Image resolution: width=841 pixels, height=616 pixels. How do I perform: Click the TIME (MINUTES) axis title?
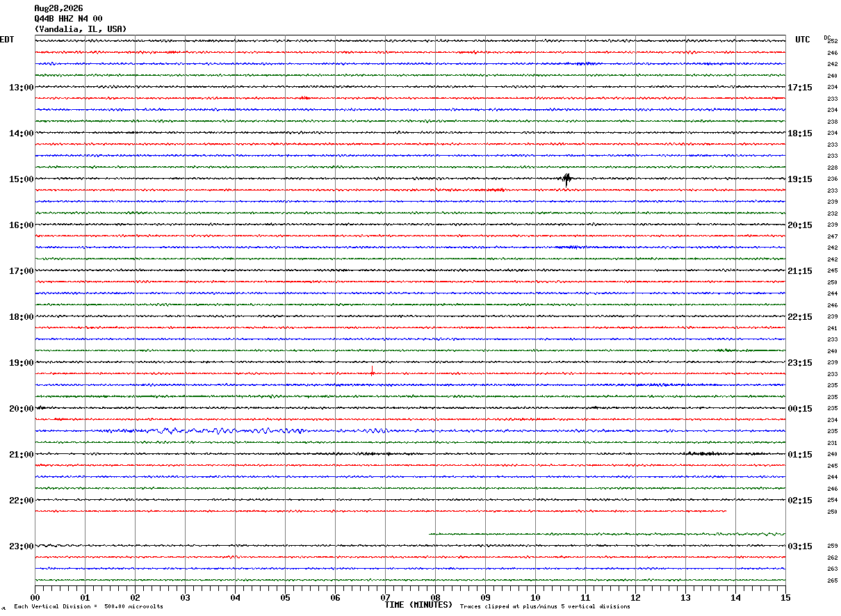tap(418, 605)
